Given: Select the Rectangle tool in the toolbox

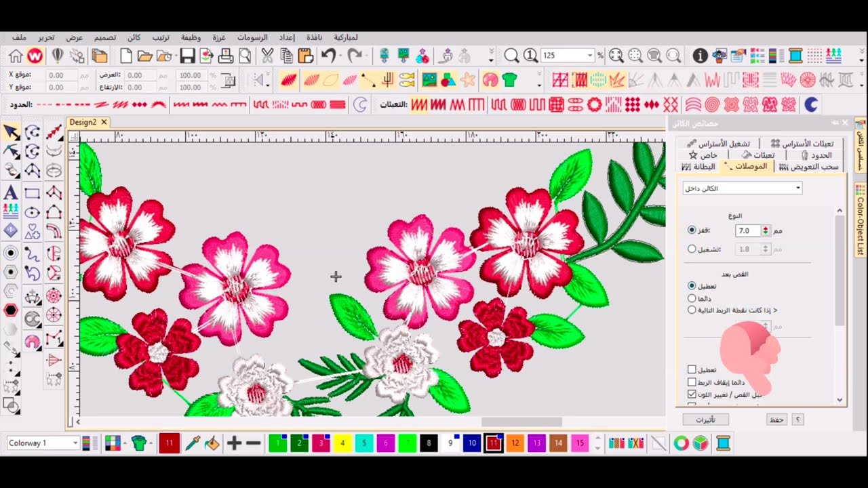Looking at the screenshot, I should tap(33, 192).
